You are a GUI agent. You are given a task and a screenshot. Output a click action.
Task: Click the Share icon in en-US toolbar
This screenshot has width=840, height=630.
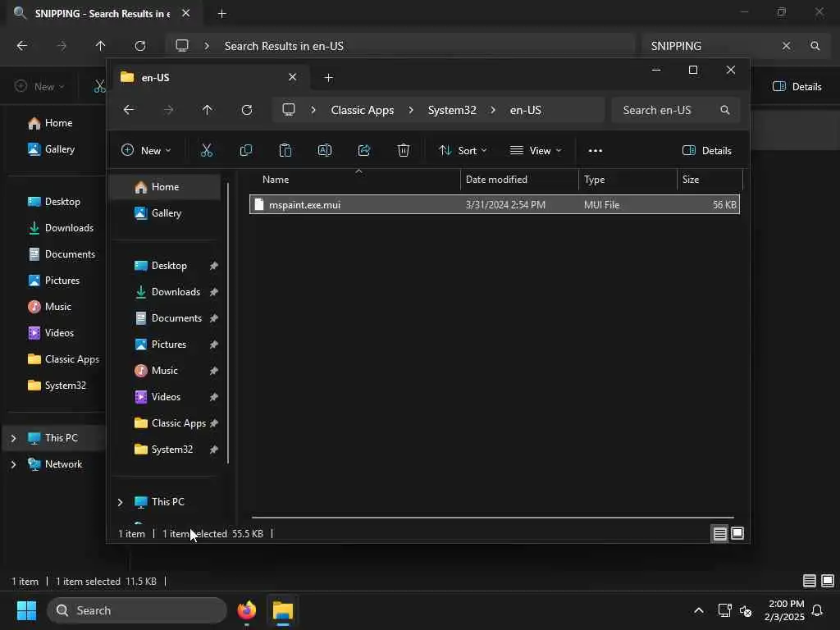point(363,151)
